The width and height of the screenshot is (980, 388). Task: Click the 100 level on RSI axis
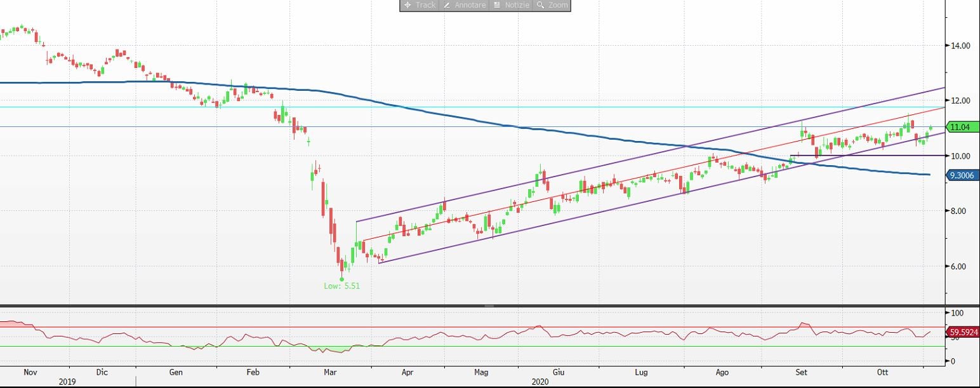point(957,314)
